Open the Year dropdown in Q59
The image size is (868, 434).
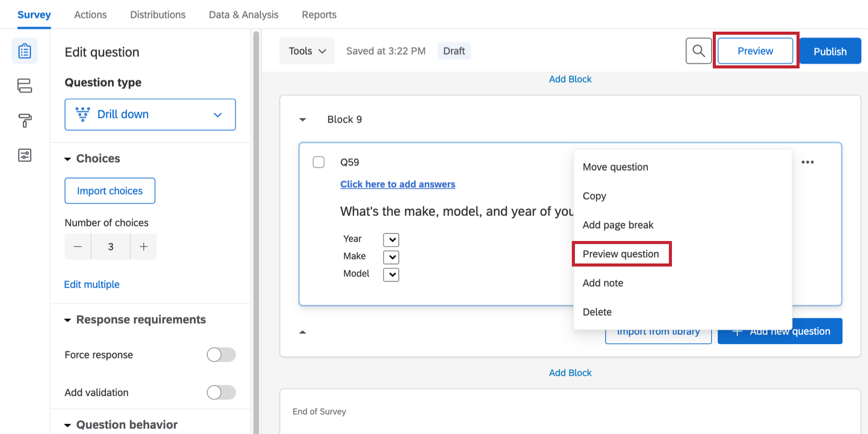(x=391, y=240)
